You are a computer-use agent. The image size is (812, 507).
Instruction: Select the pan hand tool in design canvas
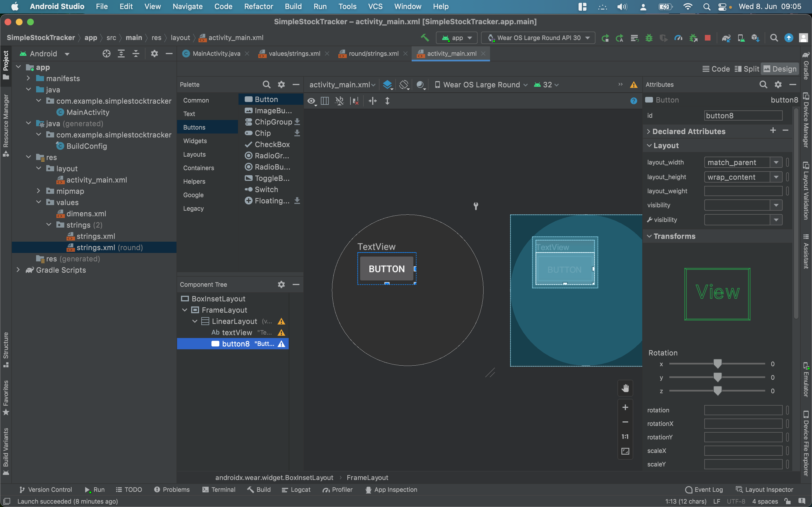coord(625,388)
